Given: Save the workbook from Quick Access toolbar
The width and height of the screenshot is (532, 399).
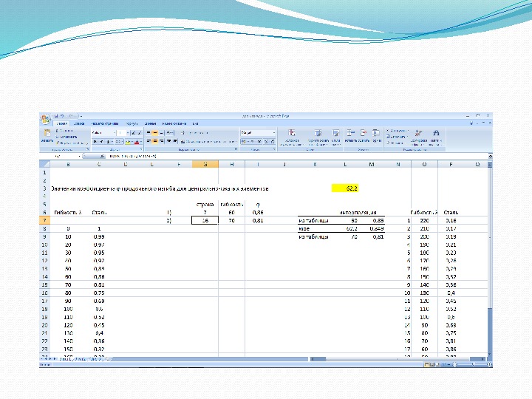Looking at the screenshot, I should [x=56, y=116].
